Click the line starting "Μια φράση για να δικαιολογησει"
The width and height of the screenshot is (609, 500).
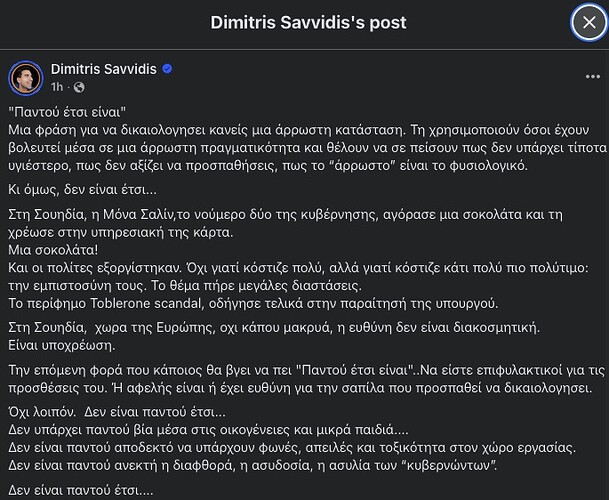(299, 130)
